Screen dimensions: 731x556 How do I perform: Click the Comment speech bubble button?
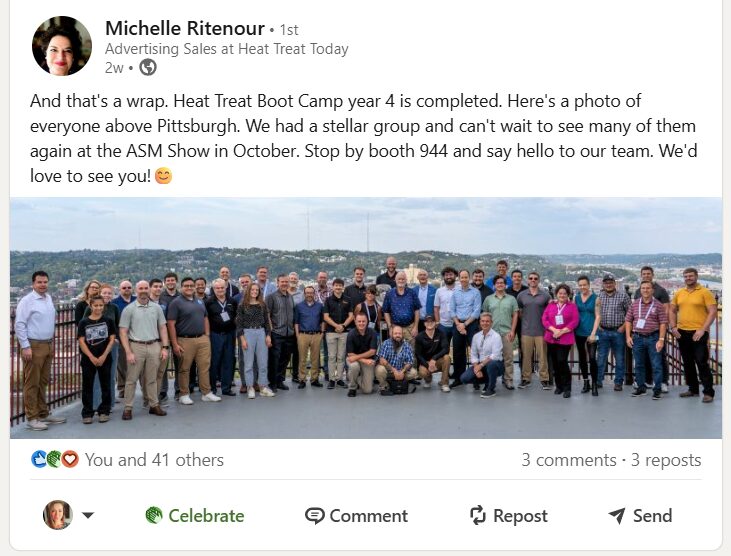click(x=357, y=516)
